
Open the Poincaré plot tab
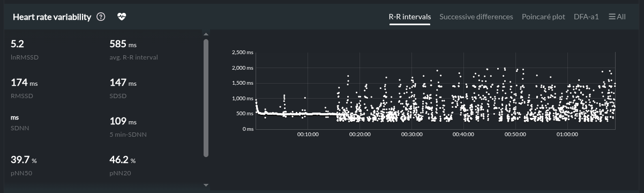pos(543,17)
